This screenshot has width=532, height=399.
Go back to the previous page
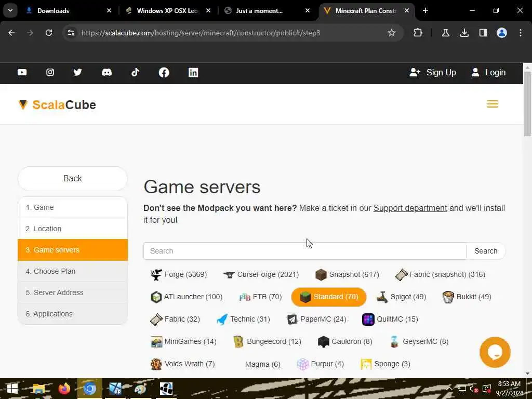point(11,33)
